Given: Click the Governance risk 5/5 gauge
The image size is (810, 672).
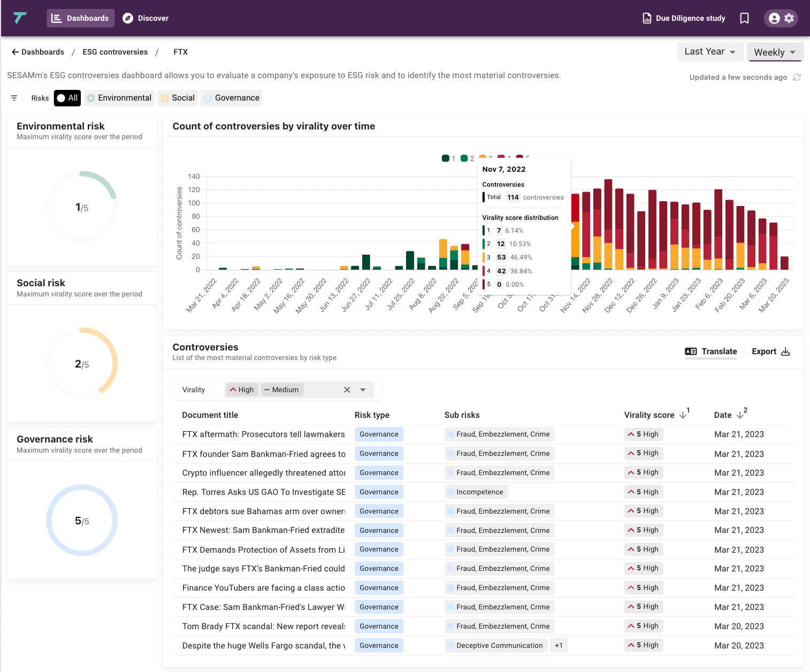Looking at the screenshot, I should point(82,521).
